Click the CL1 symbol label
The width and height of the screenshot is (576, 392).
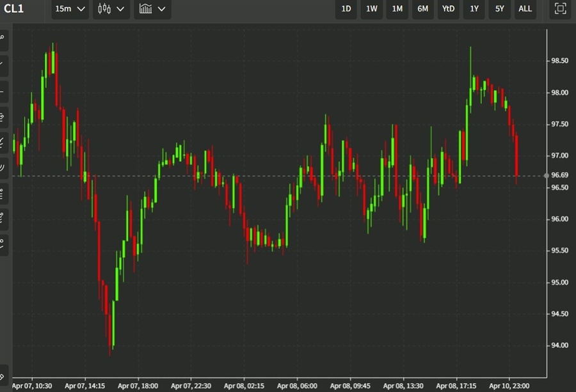[13, 9]
